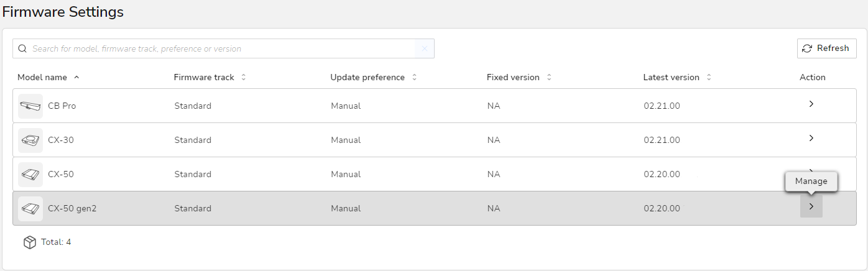Click the CX-50 gen2 device icon
Viewport: 868px width, 271px height.
tap(30, 209)
